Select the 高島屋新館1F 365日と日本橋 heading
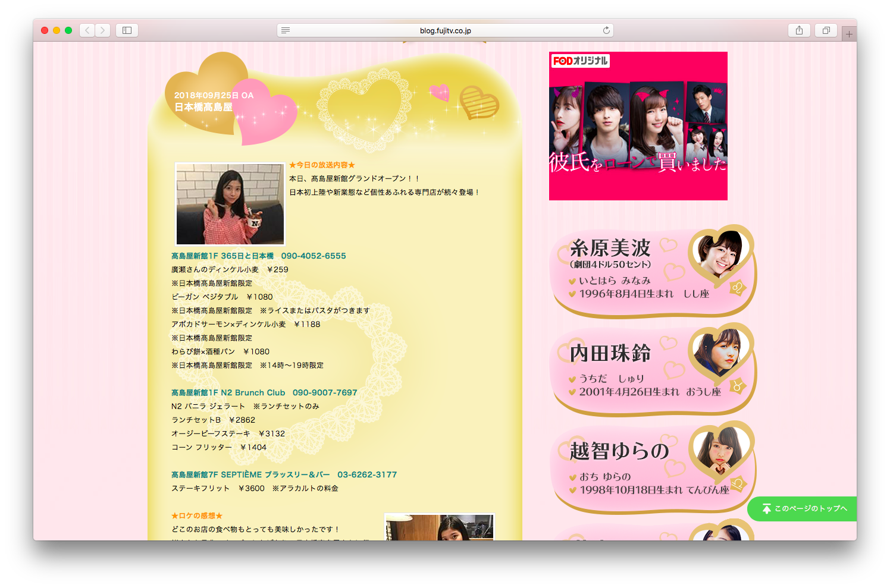This screenshot has width=890, height=588. [x=258, y=256]
